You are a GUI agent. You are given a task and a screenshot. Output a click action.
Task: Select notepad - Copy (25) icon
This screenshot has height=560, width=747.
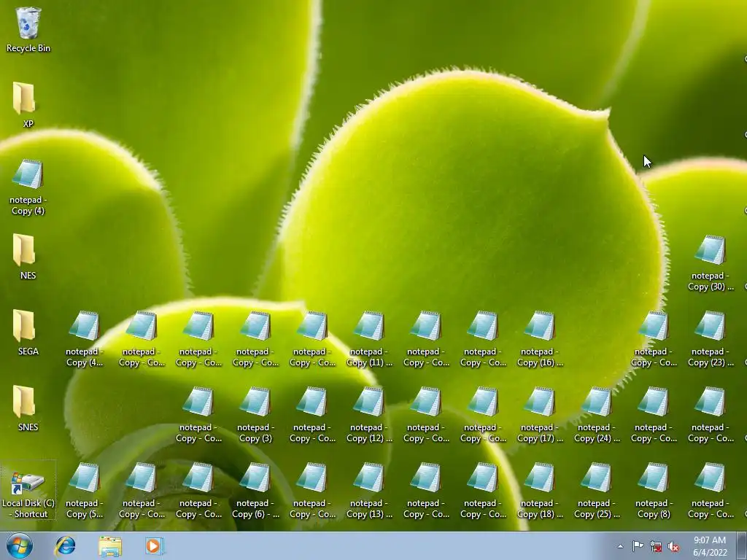[x=597, y=489]
